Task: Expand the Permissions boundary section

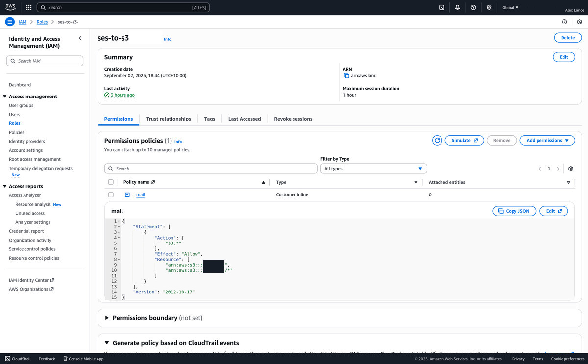Action: [107, 318]
